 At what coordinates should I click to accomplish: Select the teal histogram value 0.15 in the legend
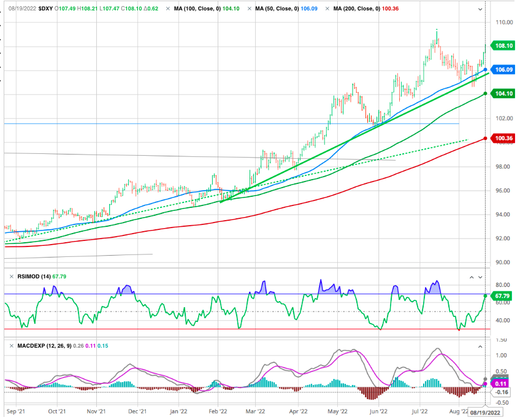[x=103, y=346]
